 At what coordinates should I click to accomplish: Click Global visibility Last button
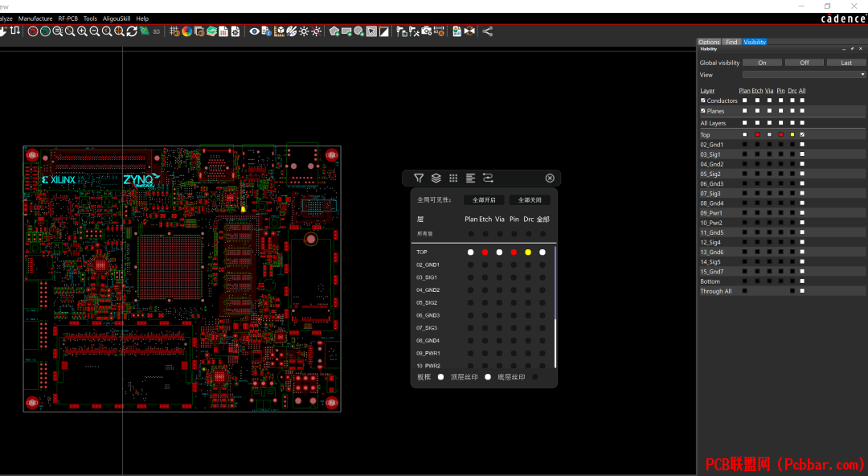click(846, 63)
